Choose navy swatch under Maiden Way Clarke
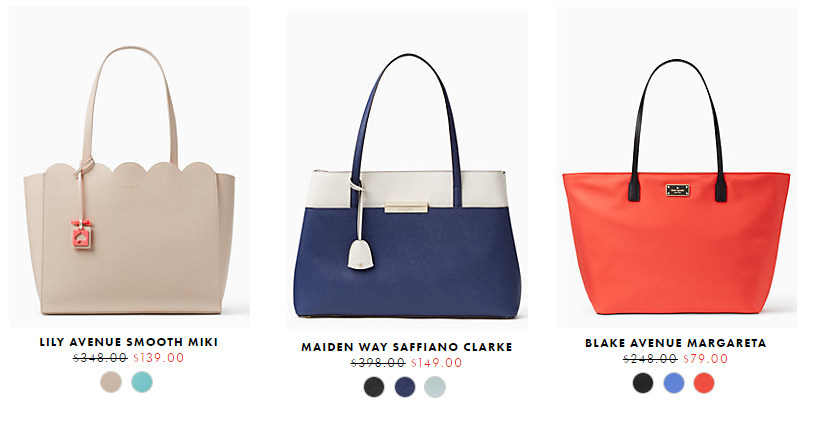 point(405,387)
